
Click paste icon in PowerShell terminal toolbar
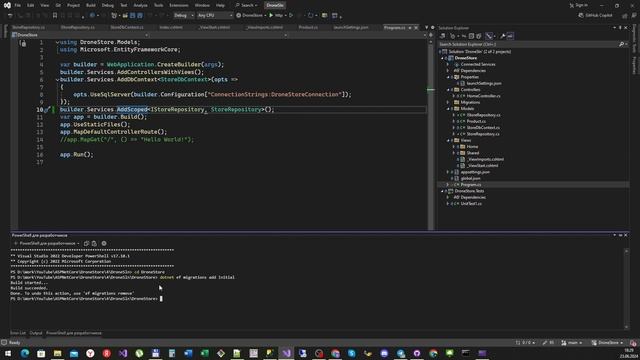(94, 243)
